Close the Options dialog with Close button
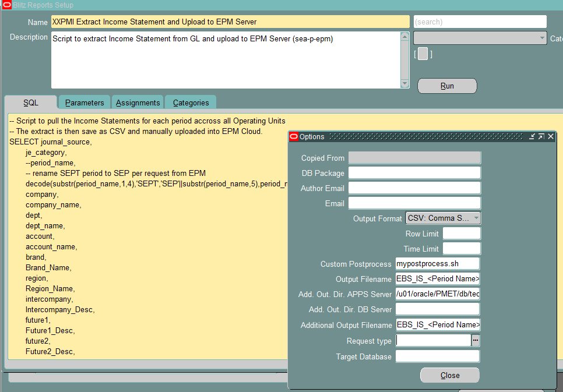This screenshot has width=563, height=392. coord(450,375)
